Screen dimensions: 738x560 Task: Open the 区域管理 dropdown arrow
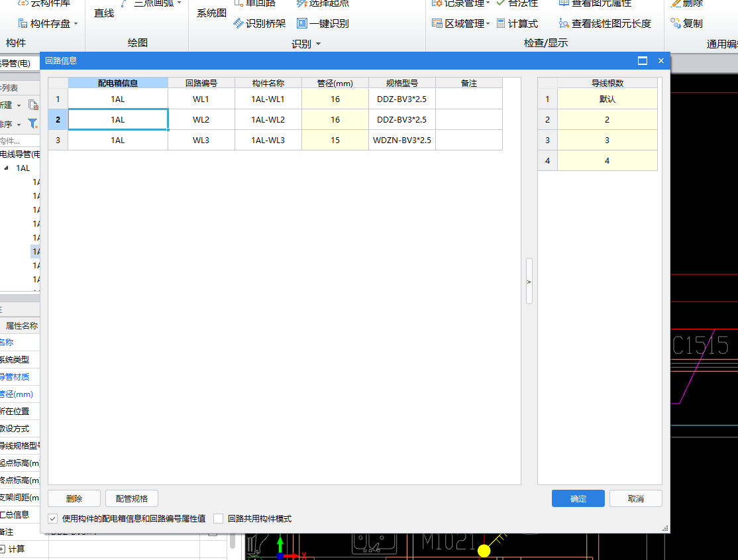click(x=488, y=24)
